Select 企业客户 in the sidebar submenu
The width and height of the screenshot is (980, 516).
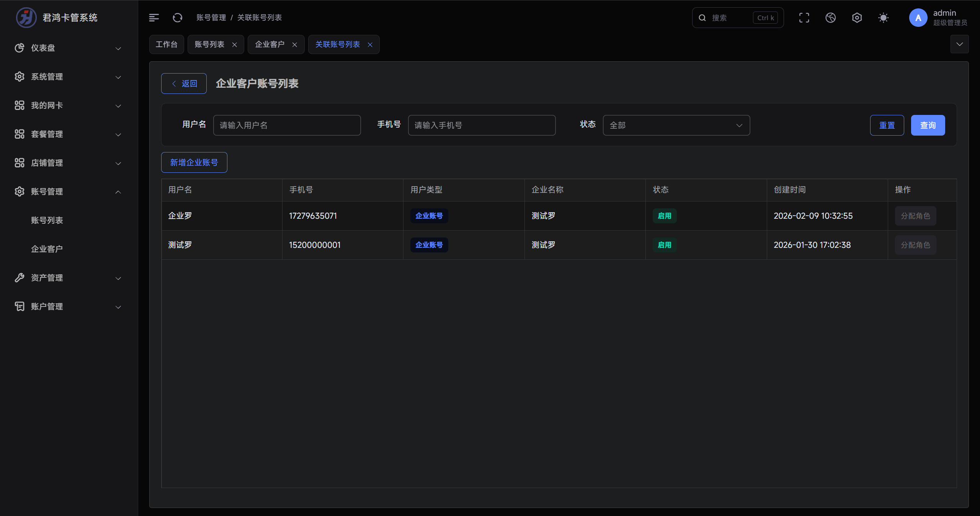coord(47,249)
